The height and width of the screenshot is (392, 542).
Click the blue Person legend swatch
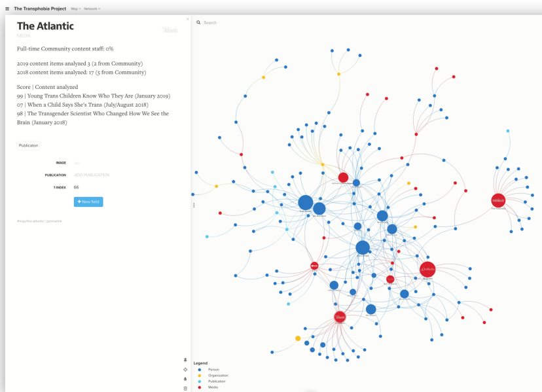tap(199, 370)
